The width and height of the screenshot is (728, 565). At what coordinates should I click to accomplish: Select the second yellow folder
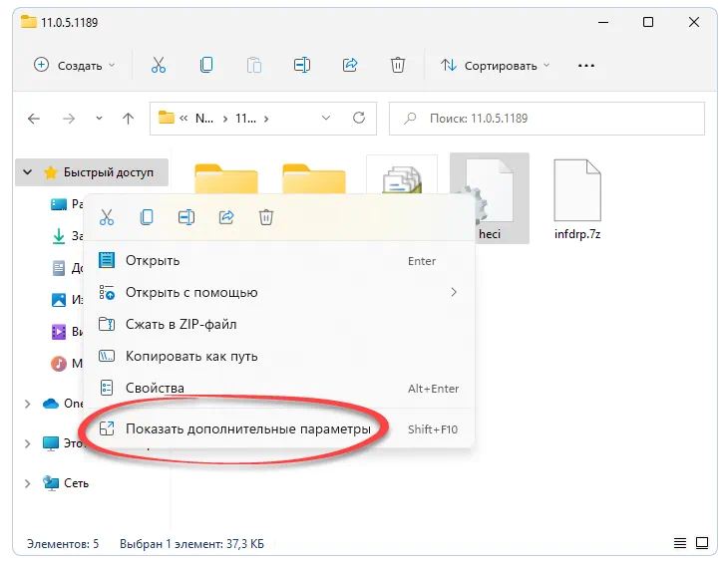(314, 178)
